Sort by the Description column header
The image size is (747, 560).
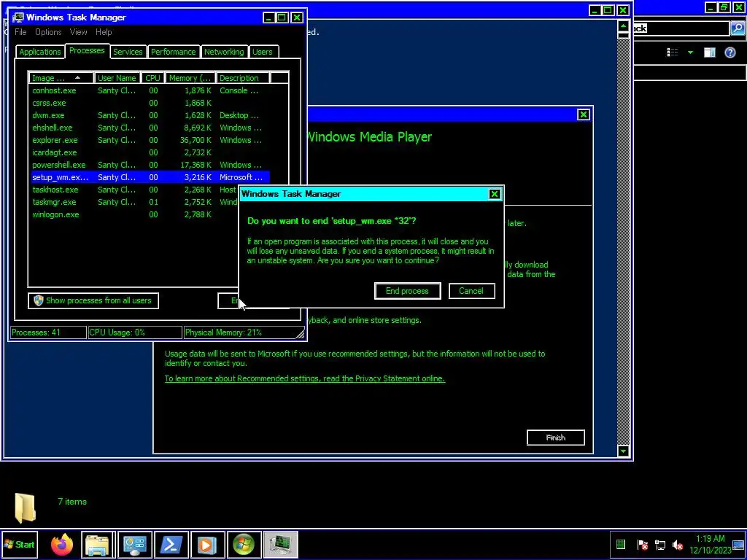tap(243, 78)
